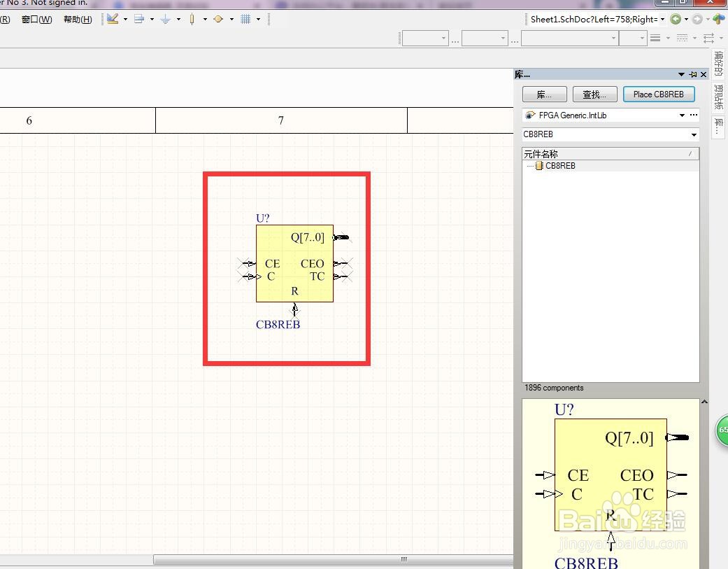Expand drawing utility tools dropdown arrow
This screenshot has height=569, width=728.
coord(125,20)
